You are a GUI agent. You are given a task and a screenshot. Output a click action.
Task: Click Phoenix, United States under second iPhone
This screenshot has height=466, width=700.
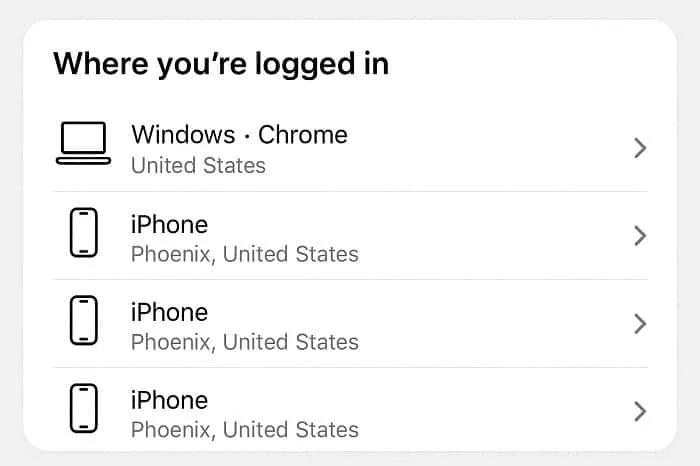tap(245, 342)
